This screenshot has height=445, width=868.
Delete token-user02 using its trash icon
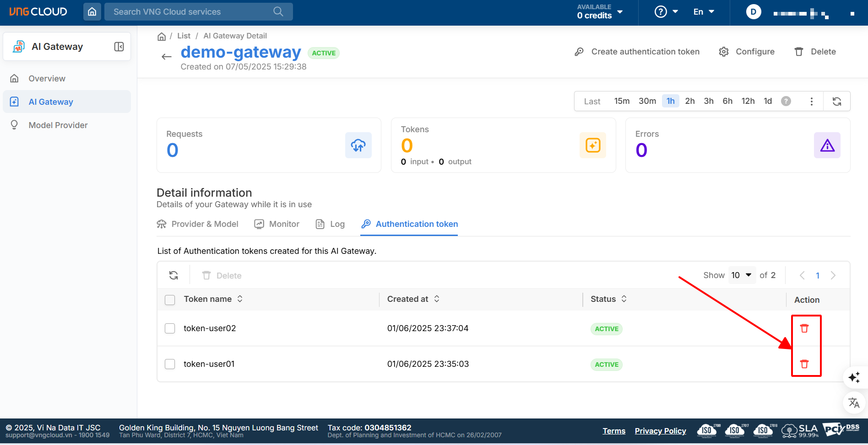[x=804, y=328]
